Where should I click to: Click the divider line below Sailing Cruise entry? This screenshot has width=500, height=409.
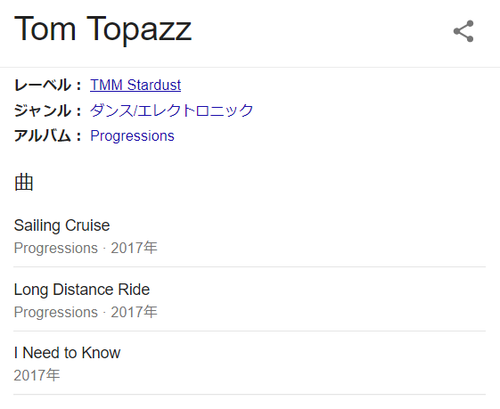pos(250,267)
